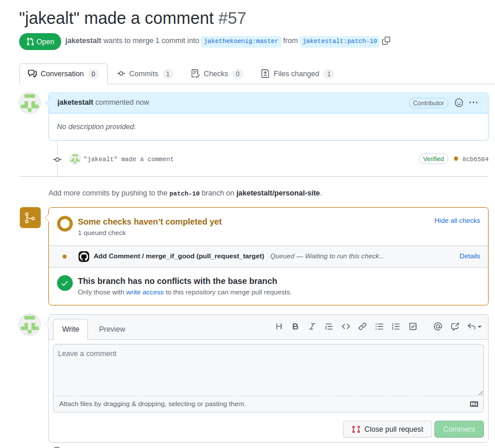The image size is (495, 448).
Task: Click the small commit author avatar
Action: pyautogui.click(x=75, y=159)
